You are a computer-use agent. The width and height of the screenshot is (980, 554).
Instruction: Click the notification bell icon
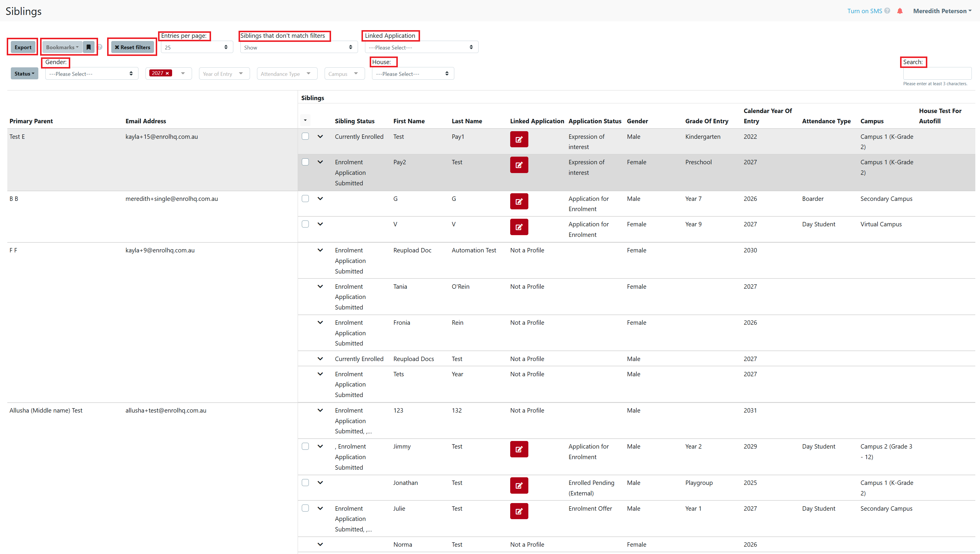click(900, 11)
